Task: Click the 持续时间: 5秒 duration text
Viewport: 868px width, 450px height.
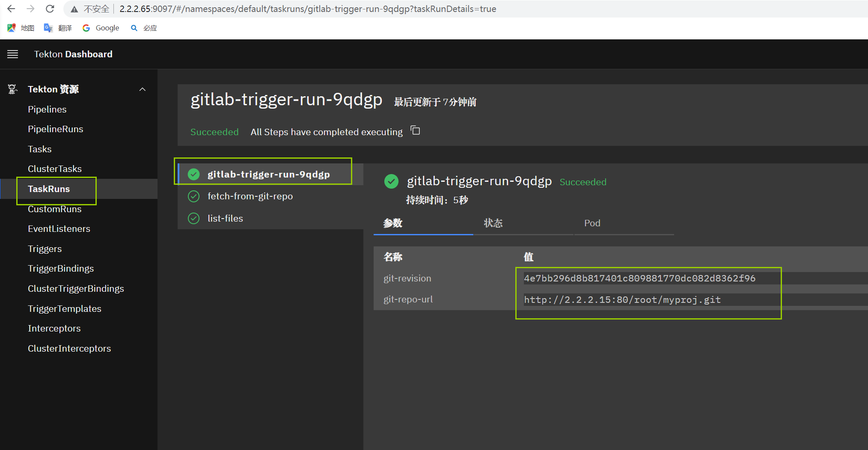Action: click(437, 200)
